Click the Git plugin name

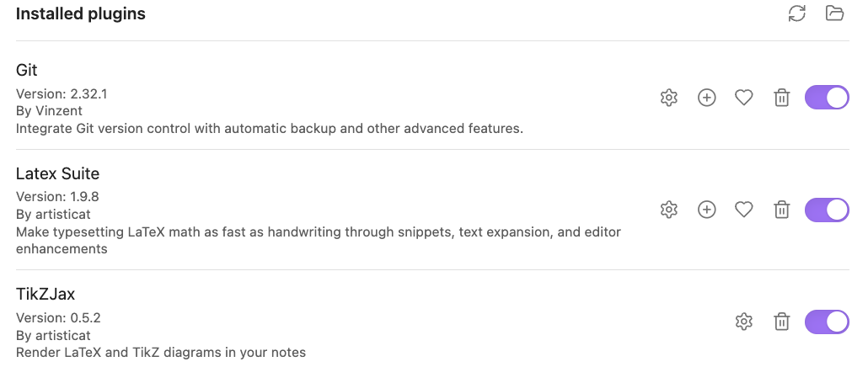point(27,70)
